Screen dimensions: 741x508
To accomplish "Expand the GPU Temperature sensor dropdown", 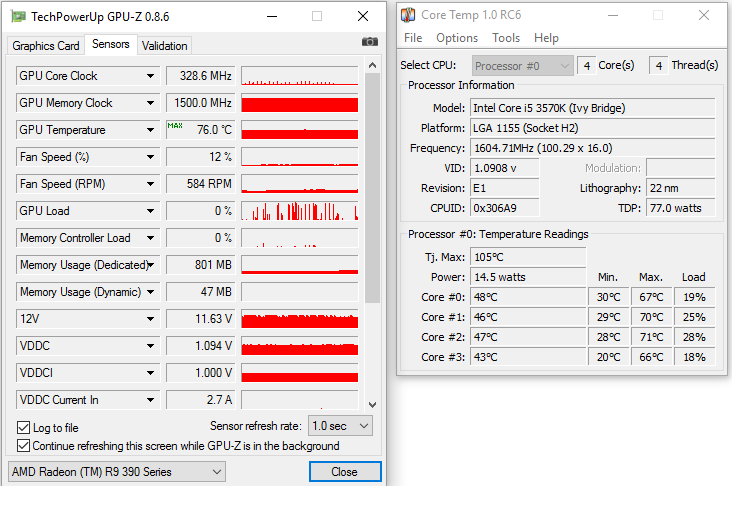I will pos(150,130).
